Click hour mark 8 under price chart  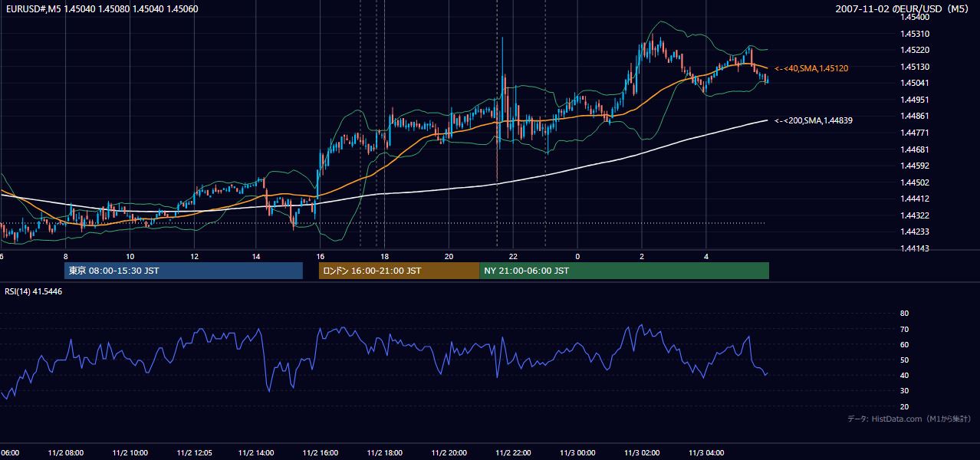click(x=66, y=256)
